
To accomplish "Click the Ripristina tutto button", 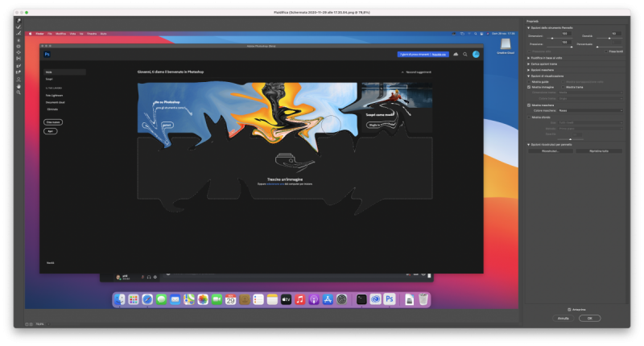I will click(x=599, y=151).
